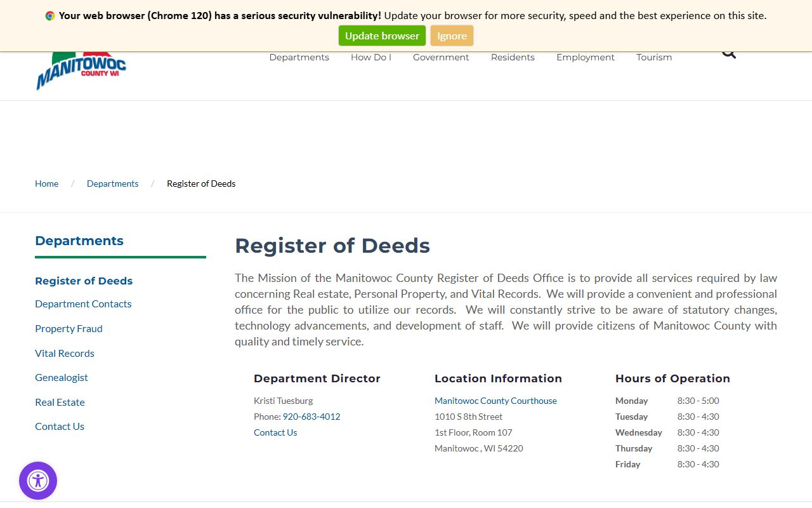Click the Tuesday row label
Image resolution: width=812 pixels, height=508 pixels.
631,417
